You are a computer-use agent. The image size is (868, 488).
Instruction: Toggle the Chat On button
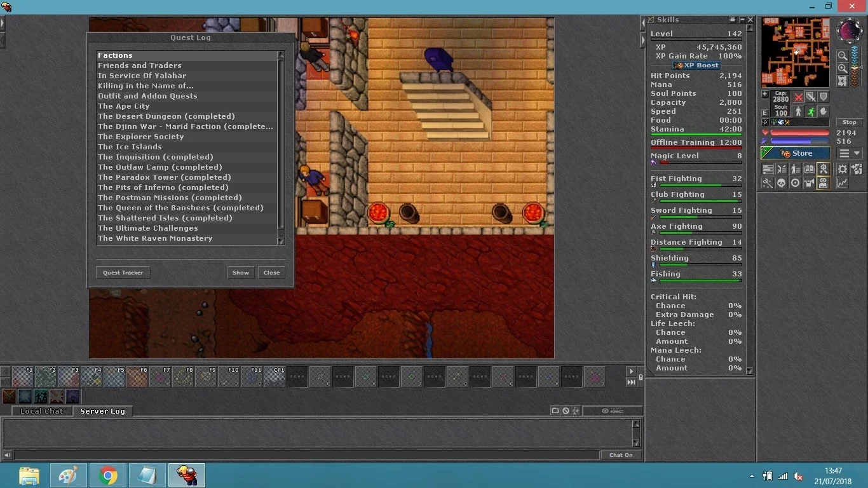pos(621,455)
